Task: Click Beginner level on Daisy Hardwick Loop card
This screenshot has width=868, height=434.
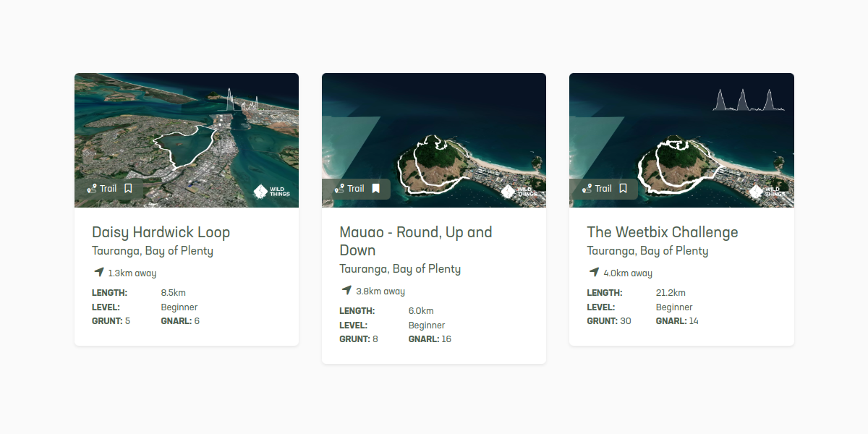Action: point(179,307)
